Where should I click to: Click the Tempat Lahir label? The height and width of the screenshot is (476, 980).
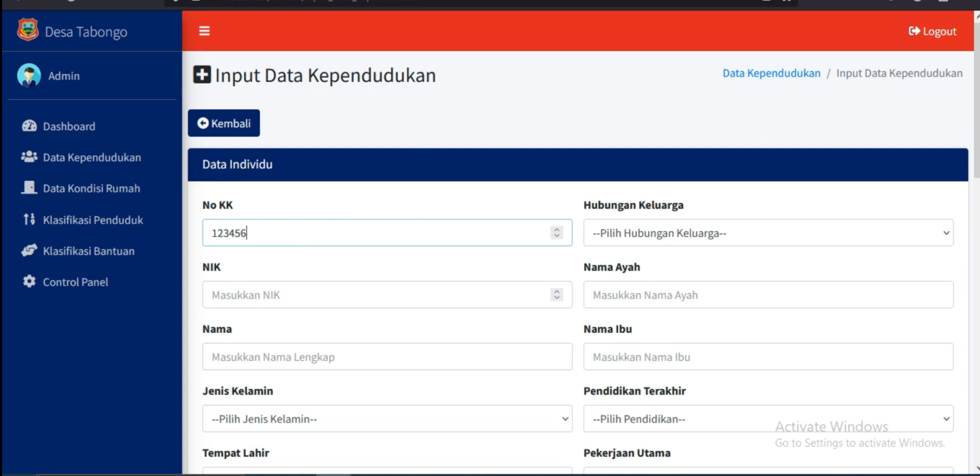click(236, 453)
